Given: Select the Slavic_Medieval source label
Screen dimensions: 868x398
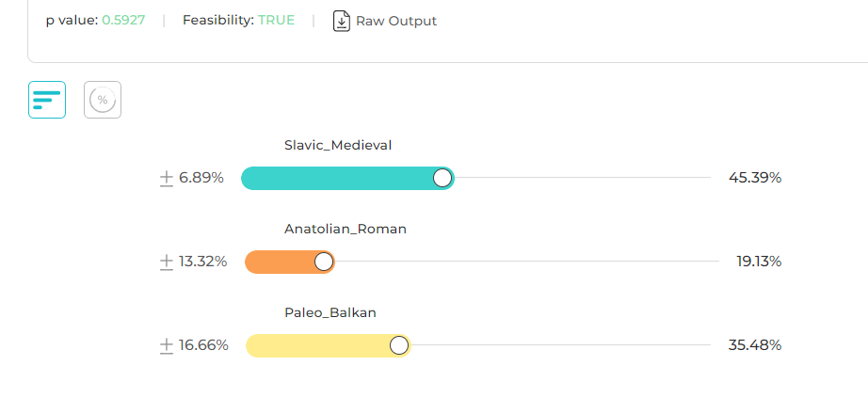Looking at the screenshot, I should (x=338, y=146).
